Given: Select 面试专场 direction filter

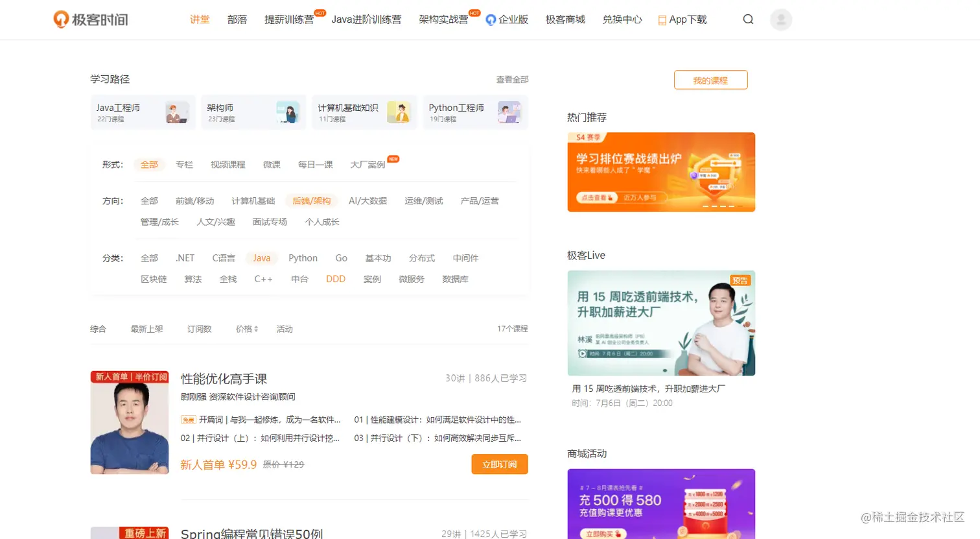Looking at the screenshot, I should click(x=270, y=222).
